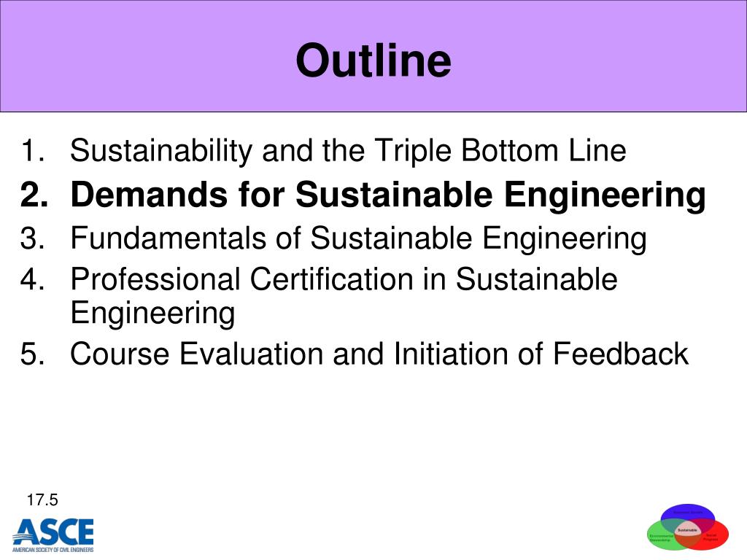Select bold Demands for Sustainable Engineering item
Screen dimensions: 747x560
click(x=388, y=194)
